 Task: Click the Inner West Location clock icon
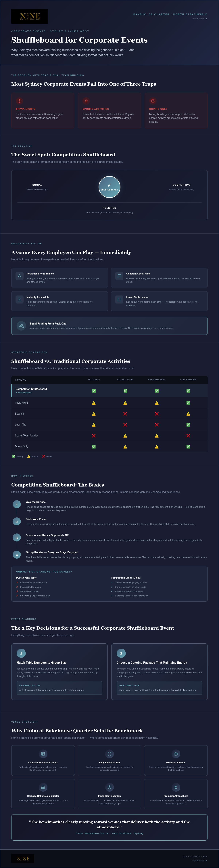[109, 787]
